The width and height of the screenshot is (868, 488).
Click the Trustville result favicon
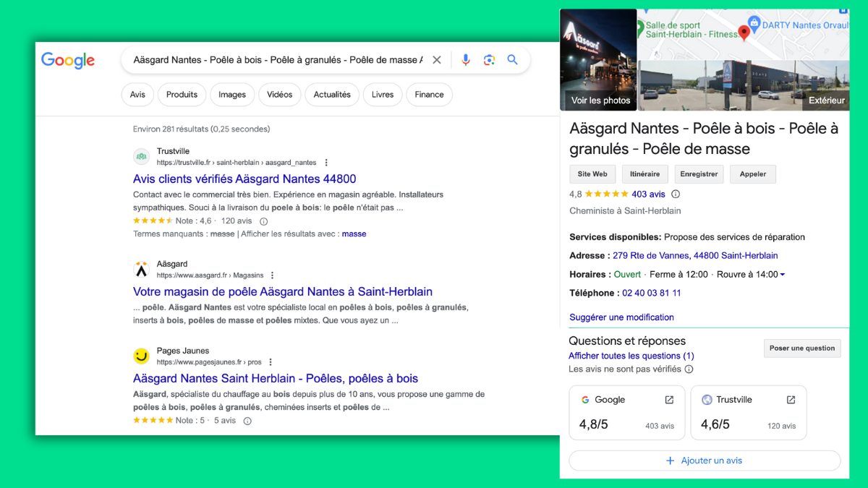tap(141, 156)
